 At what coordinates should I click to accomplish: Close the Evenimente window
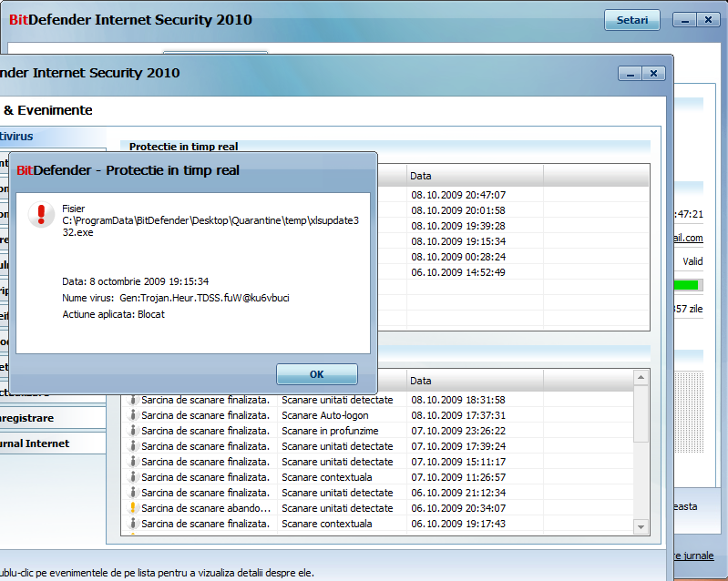pyautogui.click(x=653, y=74)
